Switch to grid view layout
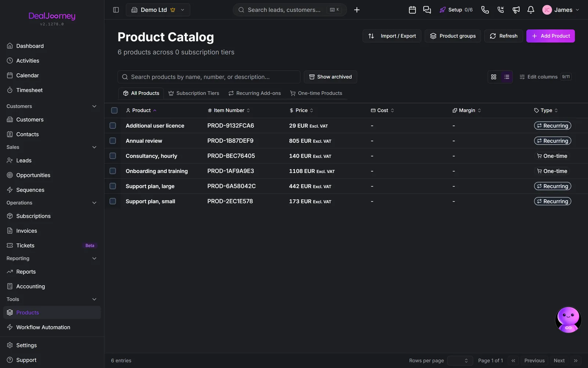 click(494, 77)
